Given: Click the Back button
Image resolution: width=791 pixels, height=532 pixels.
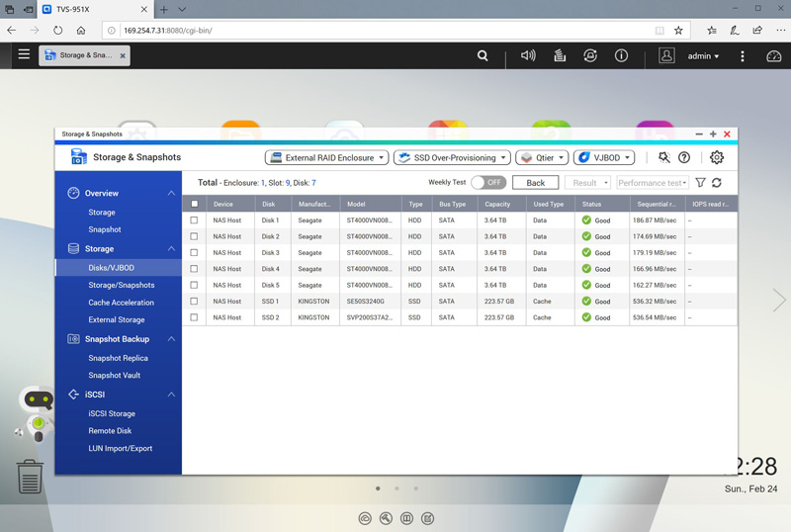Looking at the screenshot, I should (x=535, y=183).
